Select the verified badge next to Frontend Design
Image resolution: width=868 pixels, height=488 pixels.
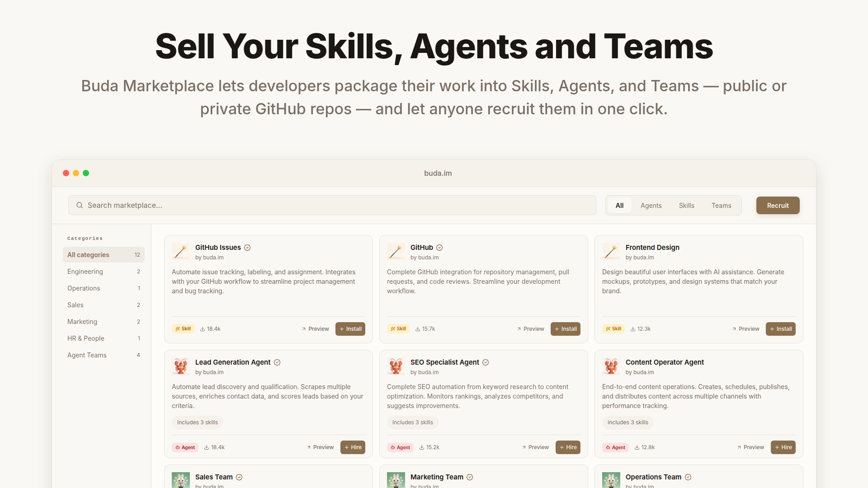click(x=687, y=248)
